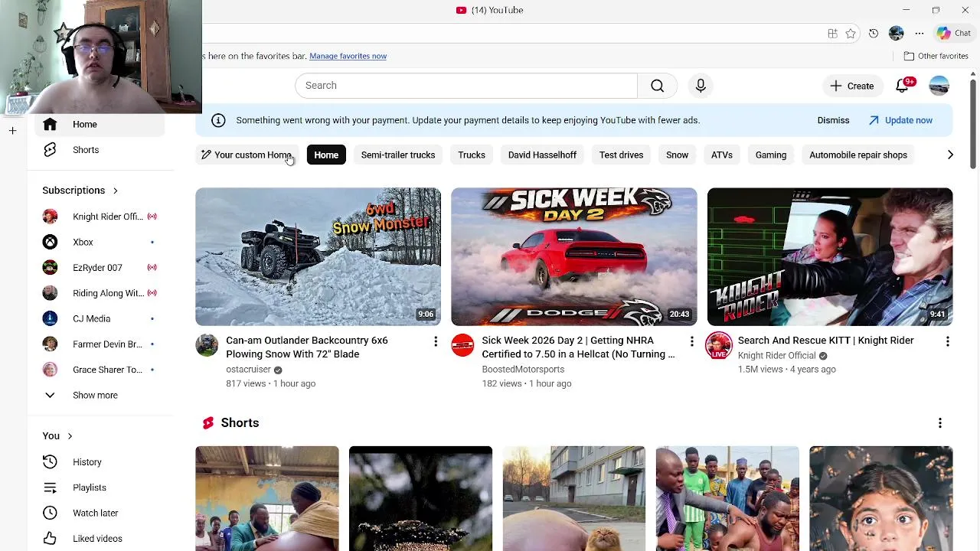Image resolution: width=980 pixels, height=551 pixels.
Task: Click the page vertical scrollbar
Action: [x=973, y=122]
